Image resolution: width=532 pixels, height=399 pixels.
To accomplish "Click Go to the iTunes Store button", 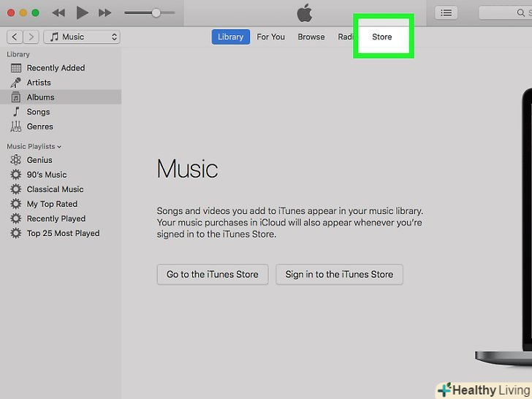I will [213, 274].
